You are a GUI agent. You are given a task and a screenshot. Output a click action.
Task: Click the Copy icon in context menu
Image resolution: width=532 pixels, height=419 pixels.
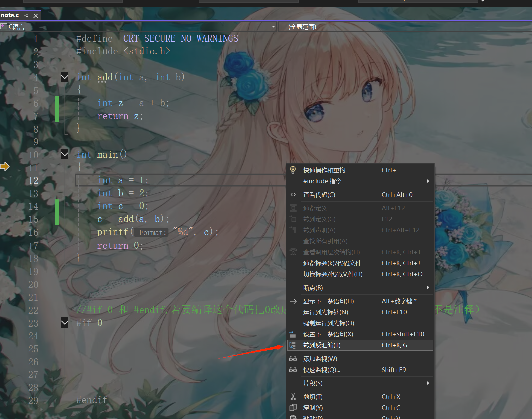293,408
